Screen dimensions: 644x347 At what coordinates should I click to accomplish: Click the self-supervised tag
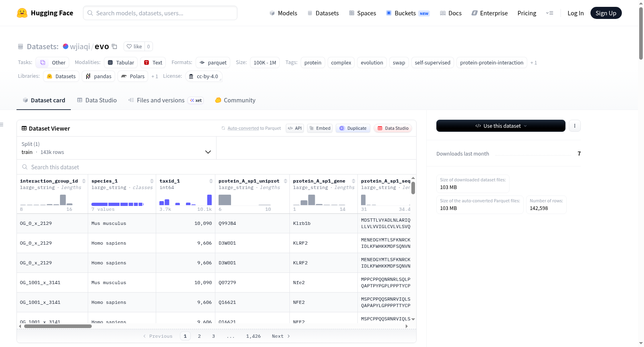[432, 62]
